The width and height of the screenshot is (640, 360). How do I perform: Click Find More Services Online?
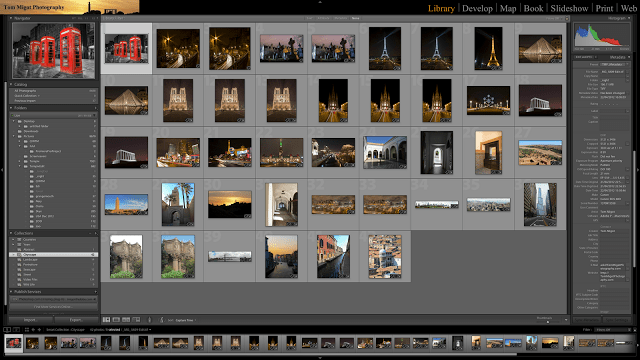point(53,307)
